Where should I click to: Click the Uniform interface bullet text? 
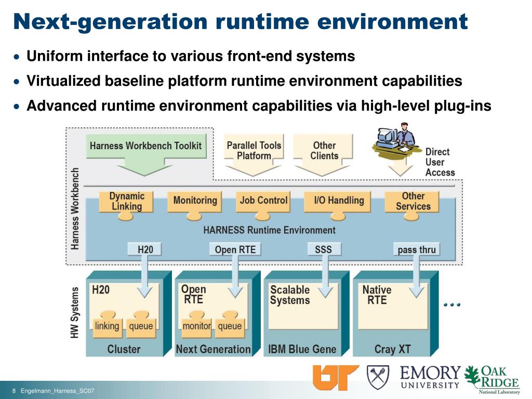[x=191, y=56]
